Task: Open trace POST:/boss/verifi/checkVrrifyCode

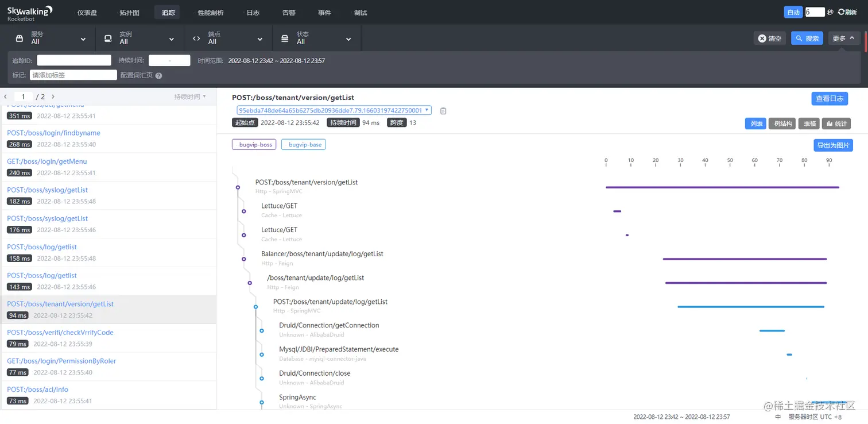Action: coord(60,333)
